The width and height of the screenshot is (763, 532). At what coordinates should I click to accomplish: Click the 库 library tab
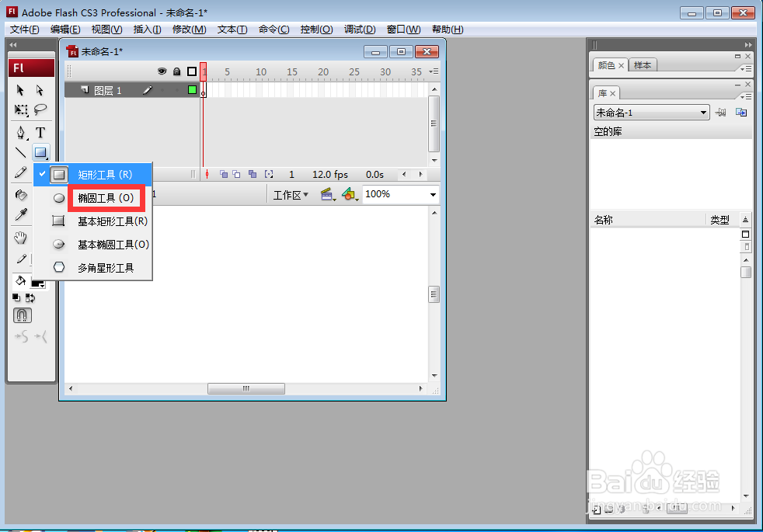click(x=606, y=93)
